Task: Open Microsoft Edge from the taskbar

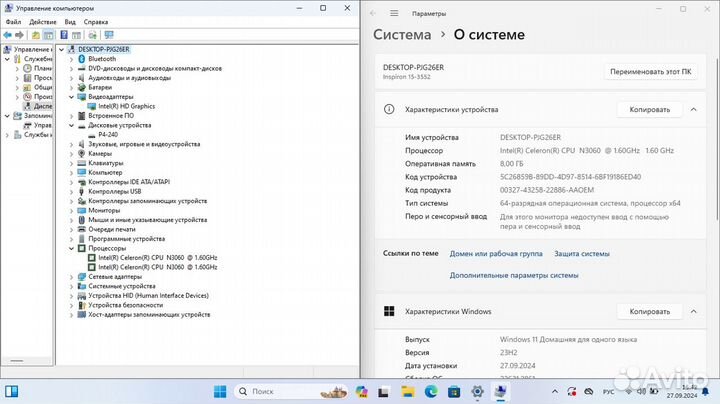Action: [431, 392]
